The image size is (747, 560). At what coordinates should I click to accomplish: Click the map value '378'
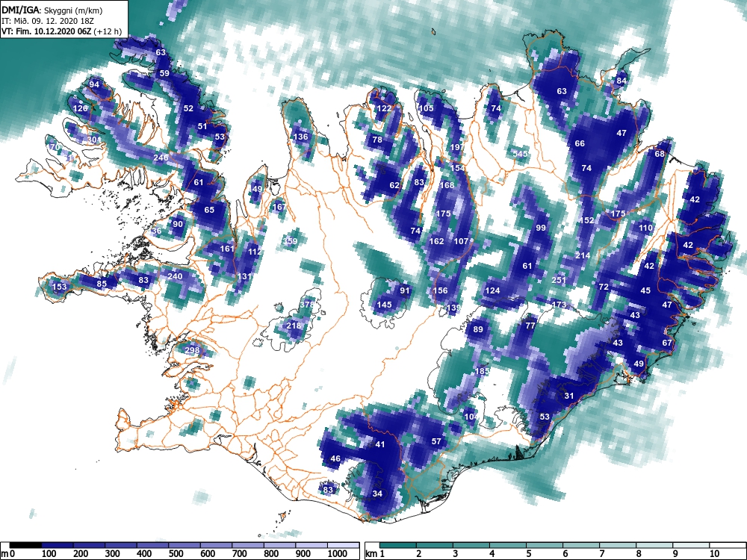click(x=307, y=305)
